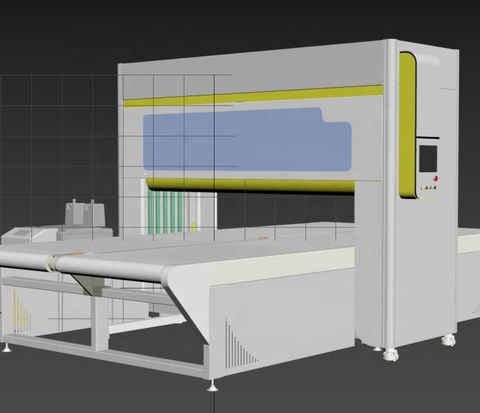Select the small red button in button row
Screen dimensions: 480x413
point(427,188)
